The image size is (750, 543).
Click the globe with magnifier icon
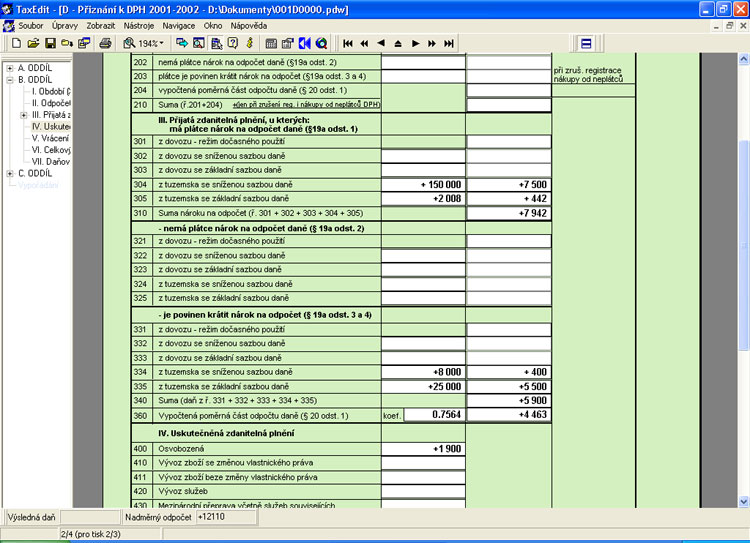tap(321, 44)
